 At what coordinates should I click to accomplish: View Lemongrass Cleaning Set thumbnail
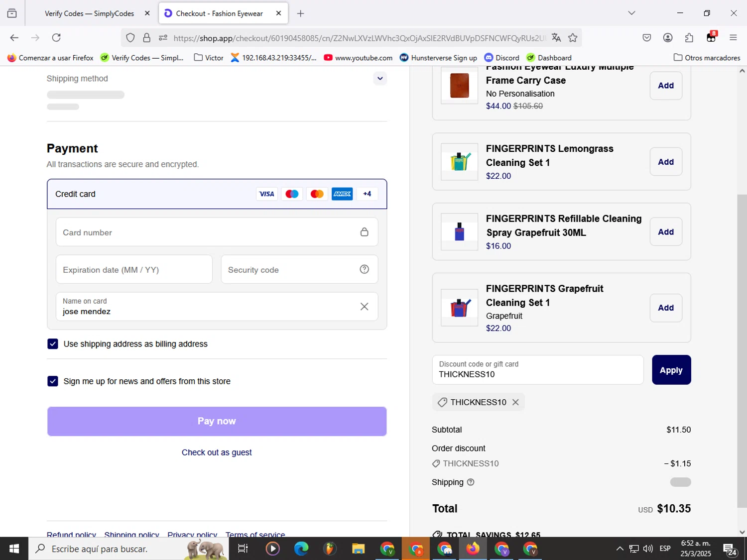(460, 162)
